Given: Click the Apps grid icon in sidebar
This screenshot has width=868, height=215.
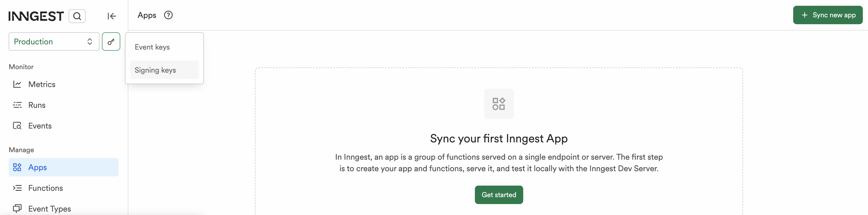Looking at the screenshot, I should click(17, 167).
